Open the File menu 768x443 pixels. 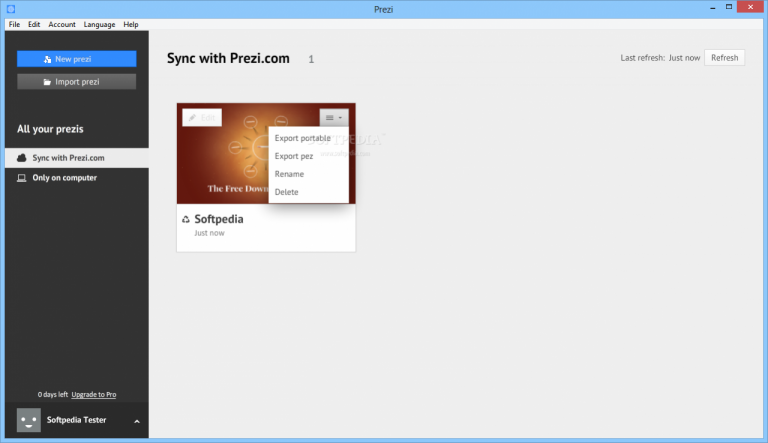point(14,24)
